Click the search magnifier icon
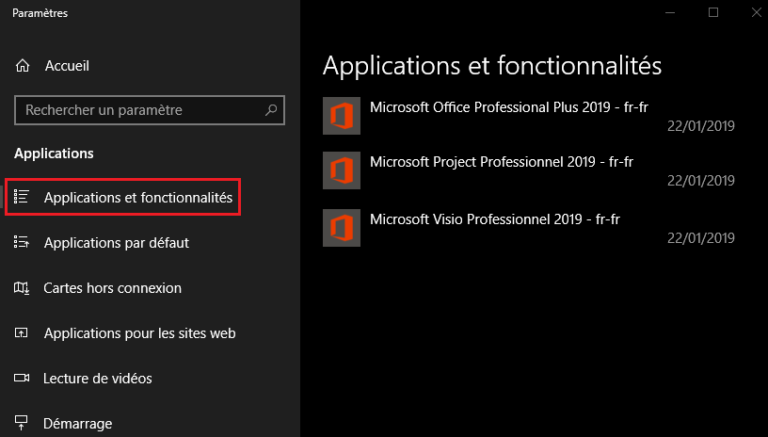The image size is (768, 437). click(271, 110)
